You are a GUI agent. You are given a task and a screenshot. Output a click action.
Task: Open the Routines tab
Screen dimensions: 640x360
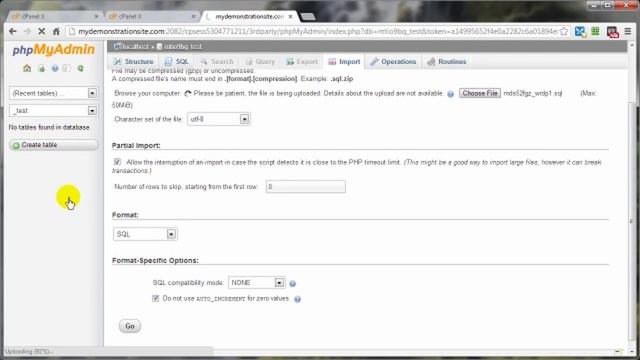pyautogui.click(x=447, y=62)
